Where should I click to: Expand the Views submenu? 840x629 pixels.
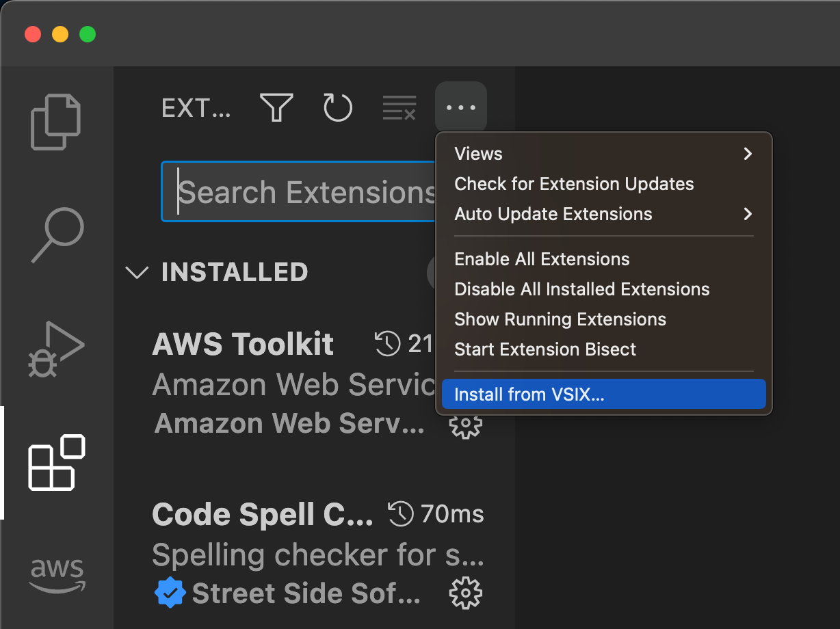tap(604, 154)
